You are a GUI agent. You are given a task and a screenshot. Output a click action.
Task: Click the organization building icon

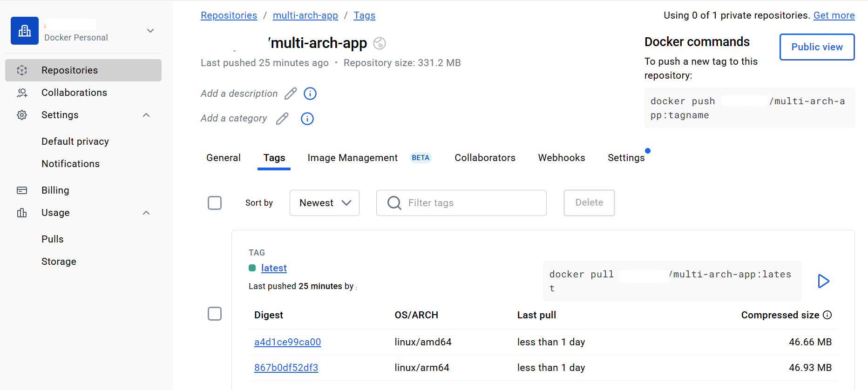click(x=25, y=31)
